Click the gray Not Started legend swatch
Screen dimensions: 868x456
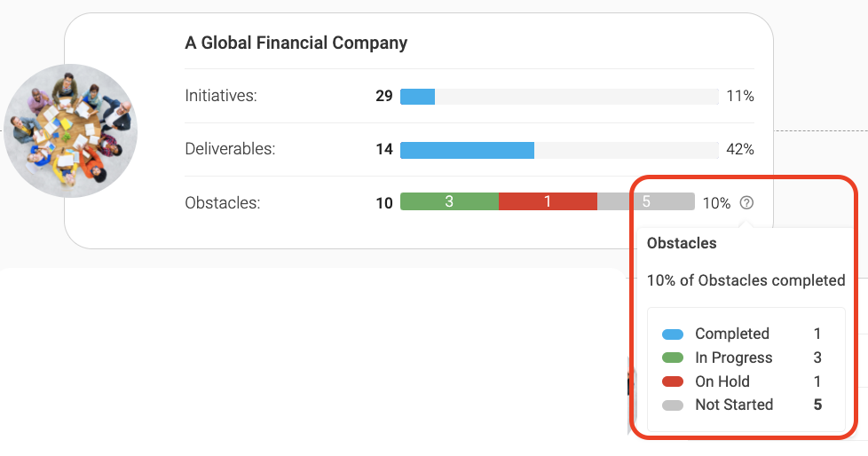point(673,405)
